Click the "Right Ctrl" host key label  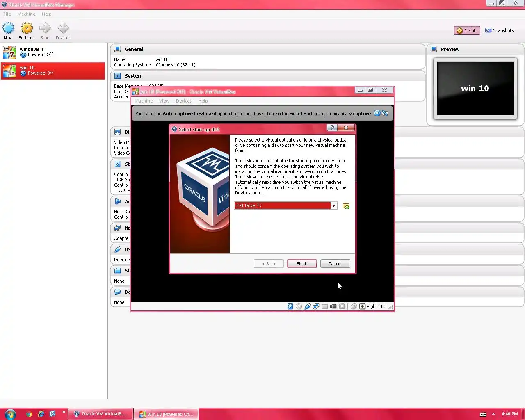[x=376, y=306]
